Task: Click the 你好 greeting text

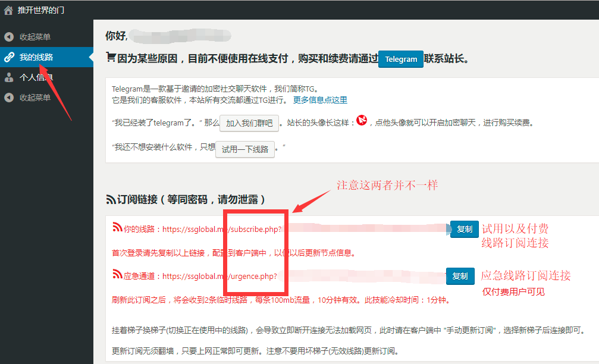Action: pos(116,36)
